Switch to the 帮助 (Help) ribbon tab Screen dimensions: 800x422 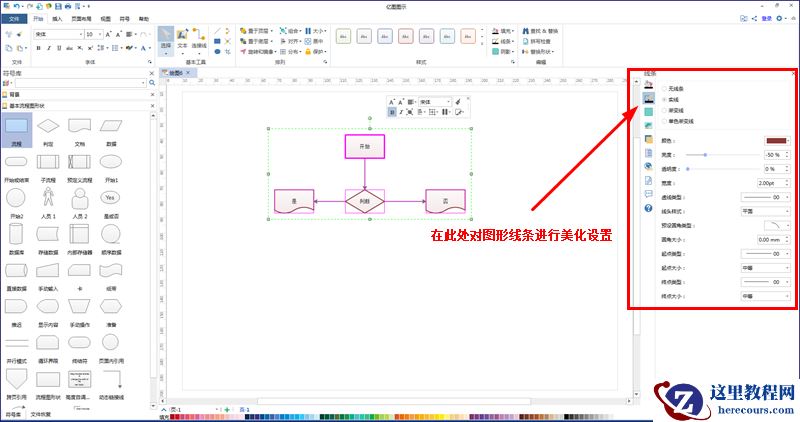click(x=144, y=19)
